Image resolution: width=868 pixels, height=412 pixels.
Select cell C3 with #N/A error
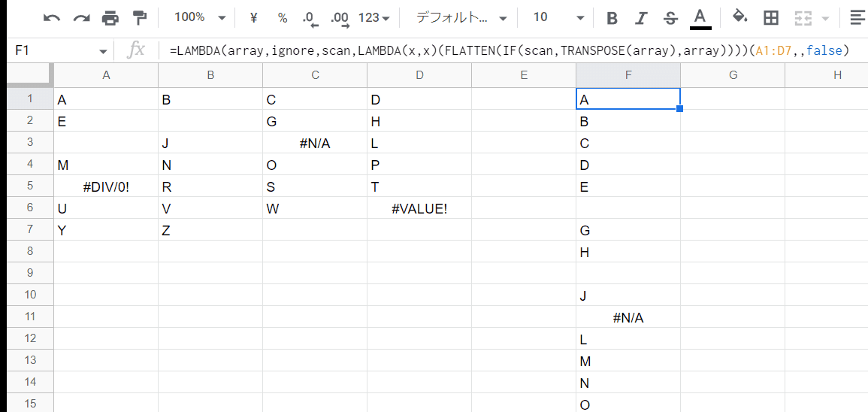pyautogui.click(x=315, y=142)
